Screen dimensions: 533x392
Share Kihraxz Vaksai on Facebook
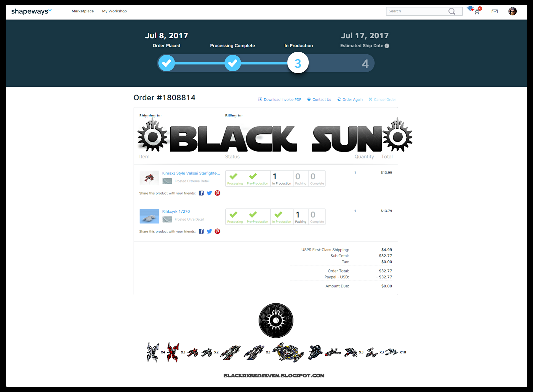pyautogui.click(x=201, y=193)
